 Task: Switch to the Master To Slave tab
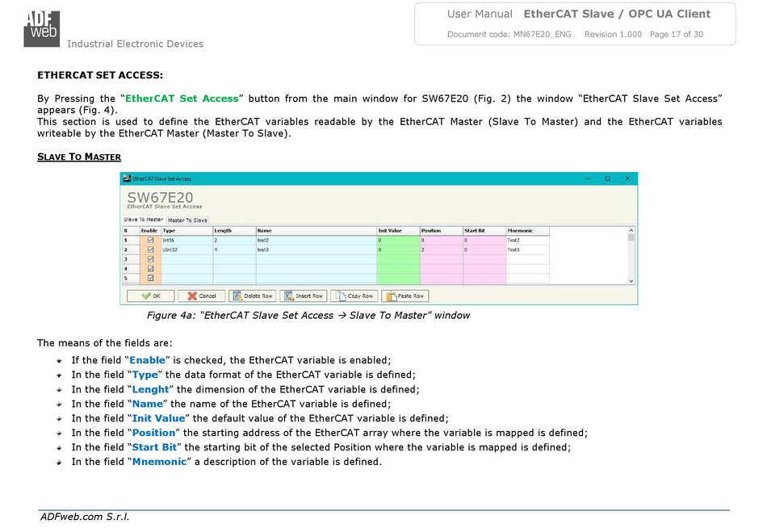click(x=187, y=220)
